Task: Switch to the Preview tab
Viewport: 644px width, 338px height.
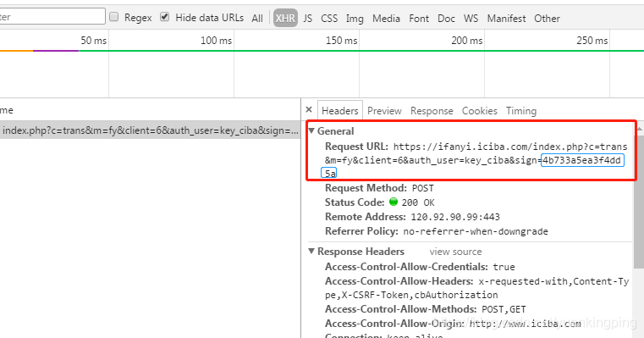Action: 384,111
